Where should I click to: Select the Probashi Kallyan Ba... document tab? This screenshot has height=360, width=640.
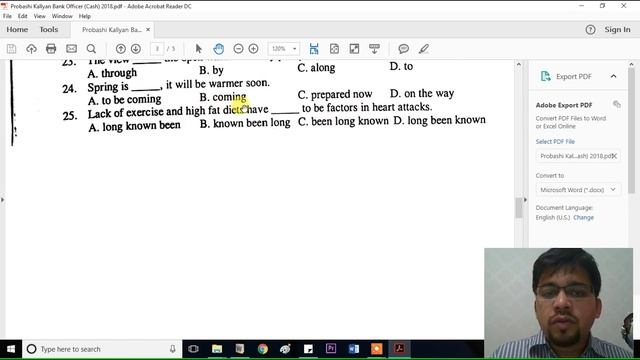111,30
